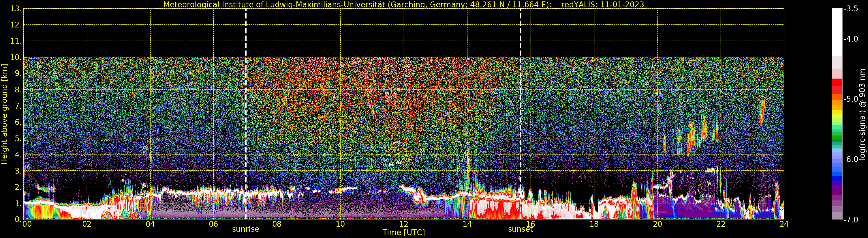
Task: Click the '8.' height axis tick label
Action: [x=18, y=90]
